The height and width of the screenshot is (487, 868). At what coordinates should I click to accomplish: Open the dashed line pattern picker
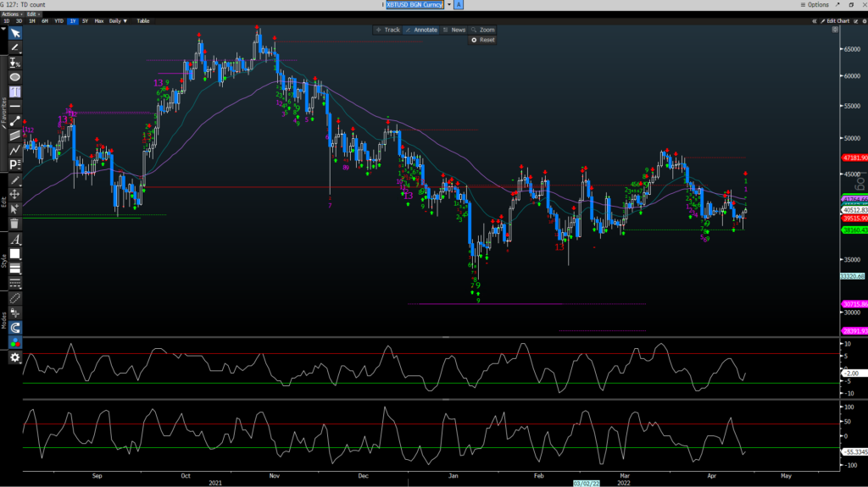(x=15, y=284)
